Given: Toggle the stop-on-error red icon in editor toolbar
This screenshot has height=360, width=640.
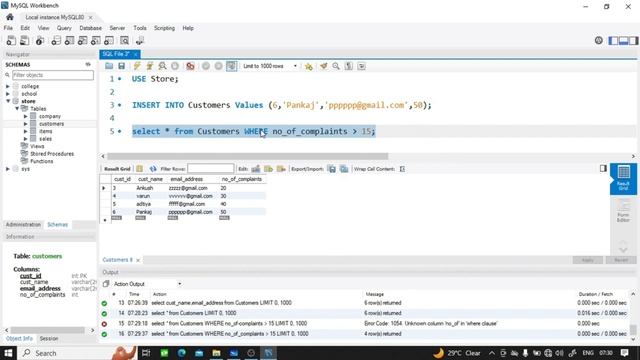Looking at the screenshot, I should (x=190, y=66).
